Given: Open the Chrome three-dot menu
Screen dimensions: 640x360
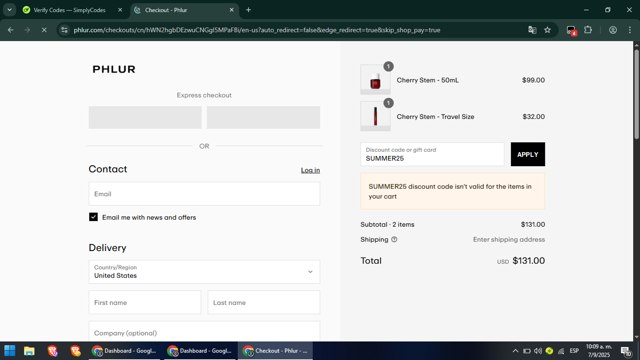Looking at the screenshot, I should [x=630, y=30].
